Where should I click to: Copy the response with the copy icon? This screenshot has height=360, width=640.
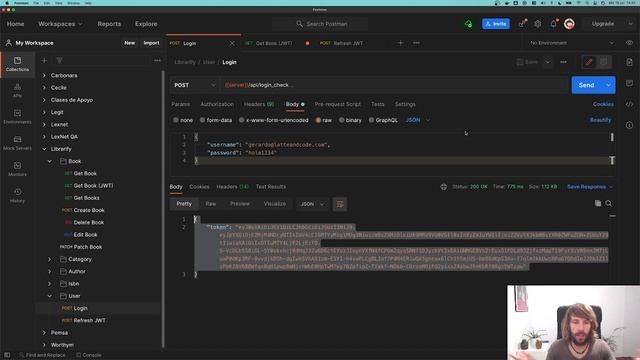[x=598, y=203]
